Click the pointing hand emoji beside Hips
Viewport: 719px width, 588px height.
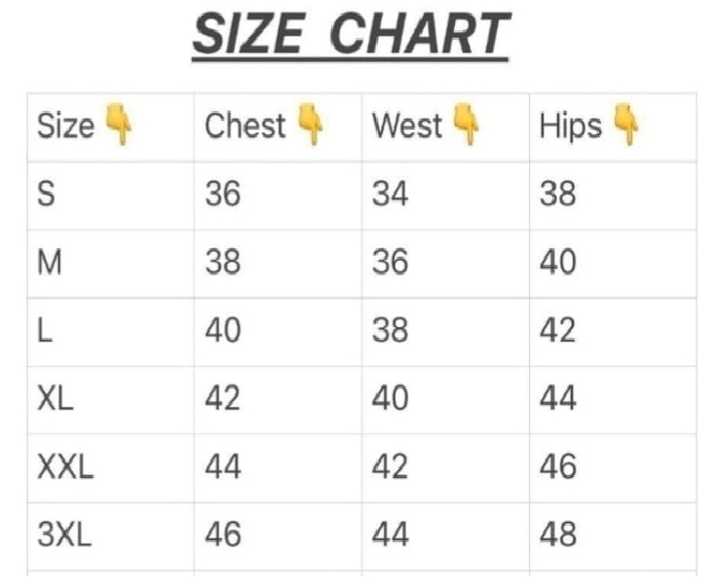click(x=627, y=126)
